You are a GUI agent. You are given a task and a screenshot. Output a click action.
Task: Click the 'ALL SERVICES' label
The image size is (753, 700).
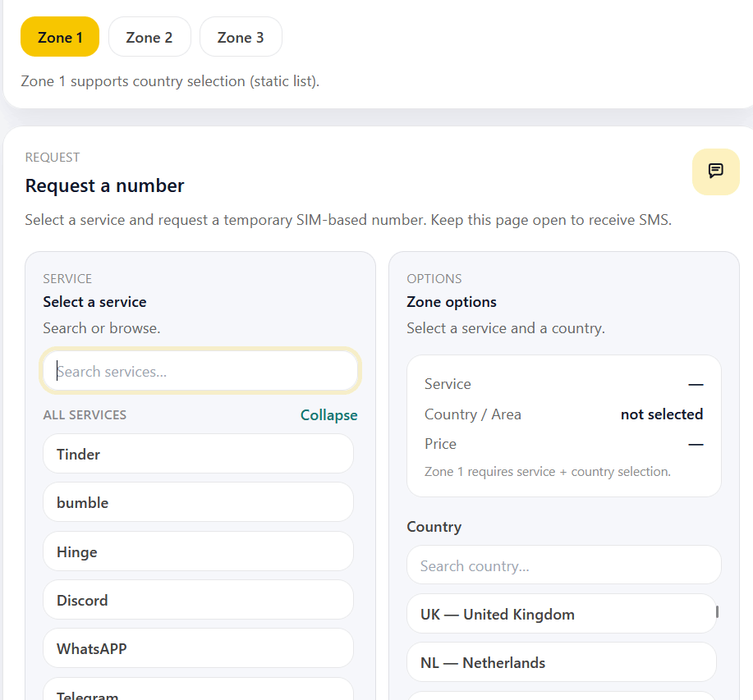(x=85, y=415)
